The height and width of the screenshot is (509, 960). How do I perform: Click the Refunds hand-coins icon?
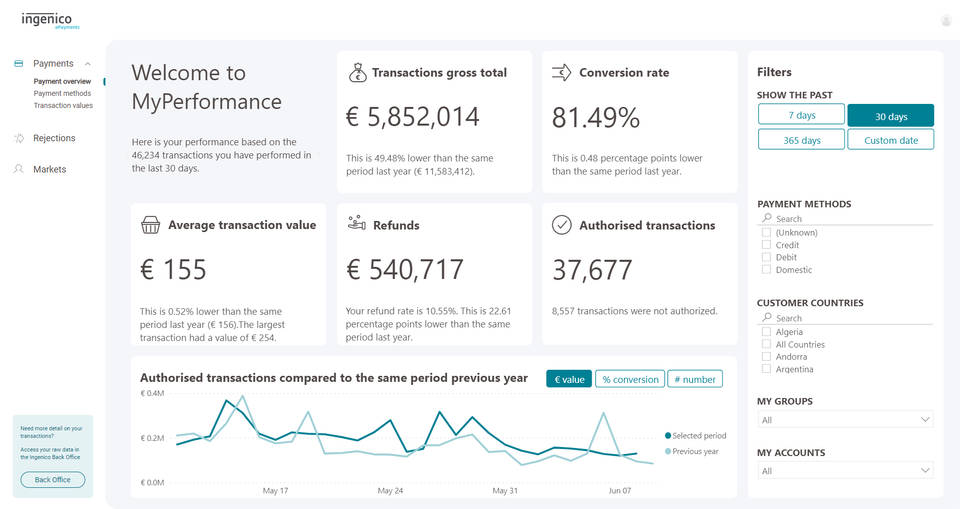(x=356, y=223)
